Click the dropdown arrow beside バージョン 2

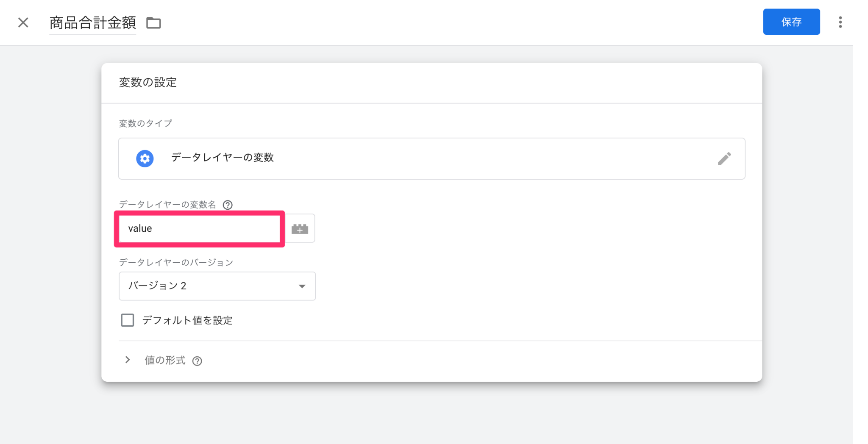(302, 286)
